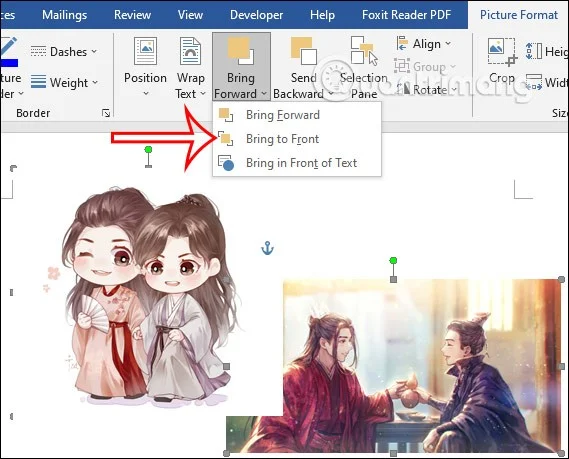The image size is (569, 459).
Task: Click the Wrap Text icon
Action: coord(190,51)
